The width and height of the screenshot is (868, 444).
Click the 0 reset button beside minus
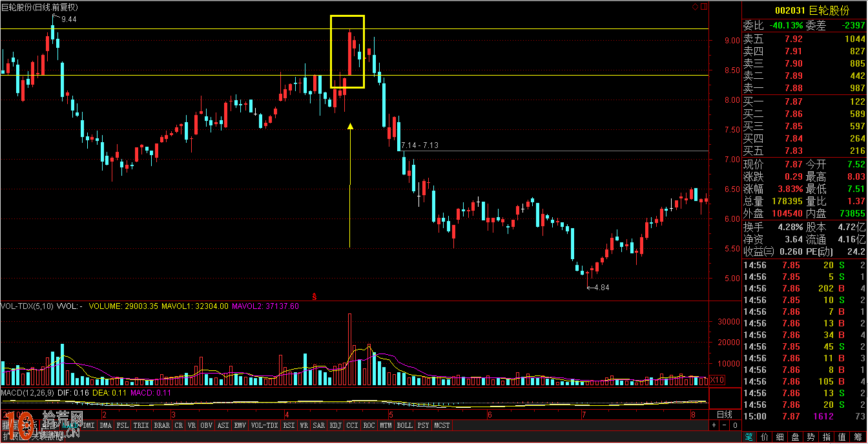pyautogui.click(x=735, y=425)
